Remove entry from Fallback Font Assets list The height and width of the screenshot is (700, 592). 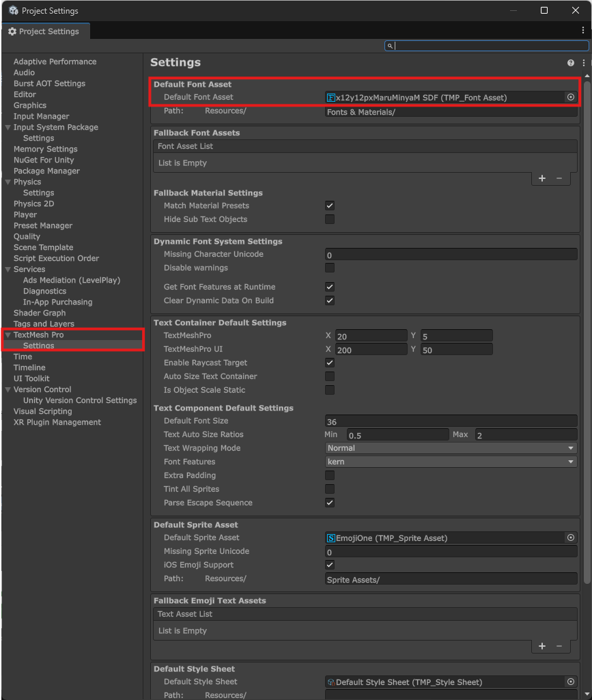[559, 178]
